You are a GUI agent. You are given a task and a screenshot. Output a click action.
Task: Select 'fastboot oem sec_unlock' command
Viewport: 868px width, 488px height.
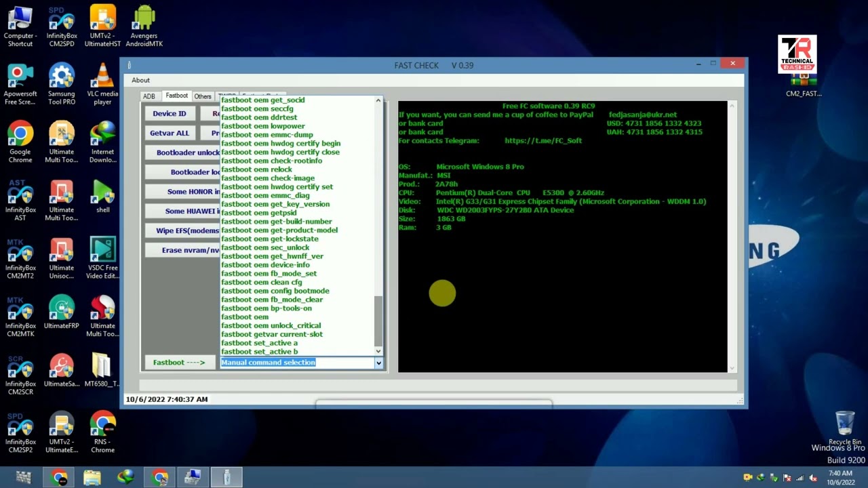tap(265, 247)
